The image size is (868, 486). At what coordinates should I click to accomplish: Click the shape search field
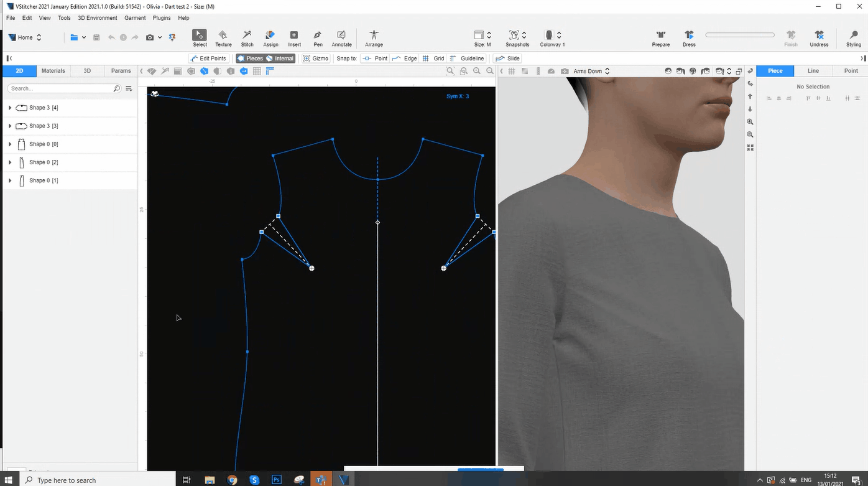click(65, 88)
